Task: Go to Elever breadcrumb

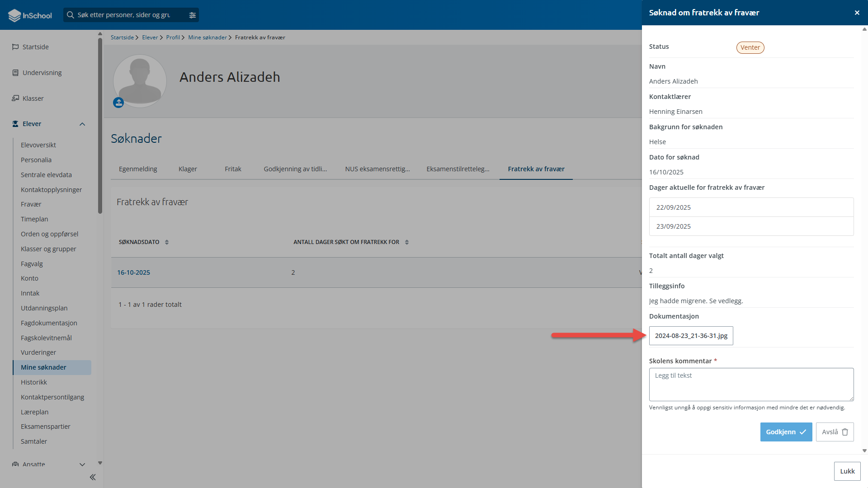Action: point(150,38)
